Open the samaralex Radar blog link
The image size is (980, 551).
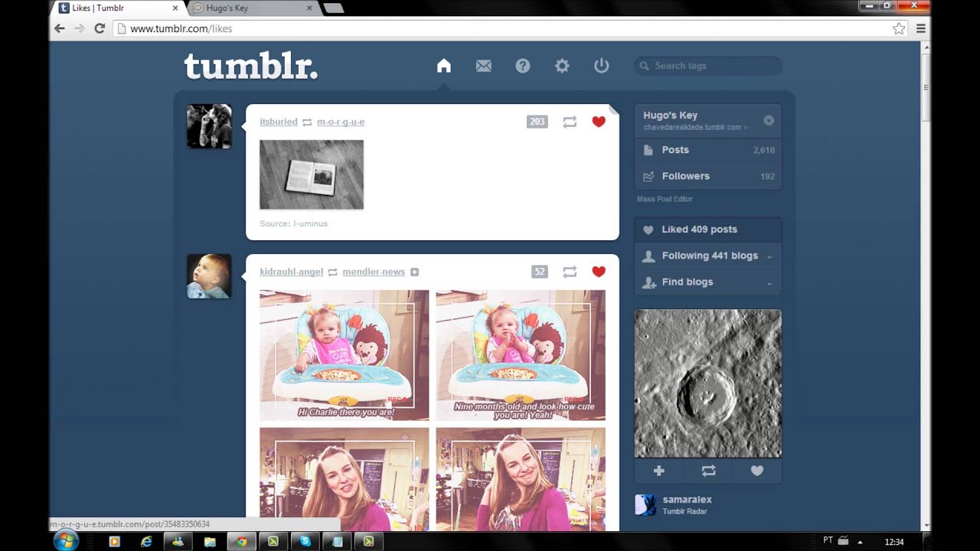tap(687, 500)
